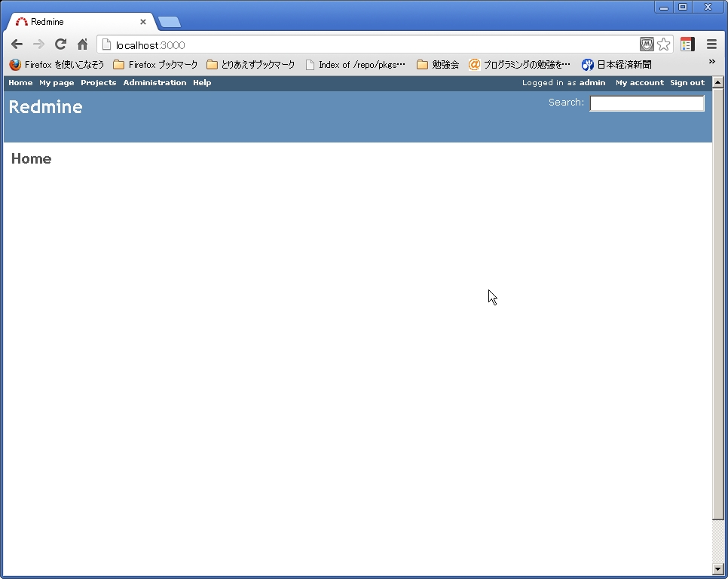
Task: Open the とりあえずブックマーク folder
Action: [251, 65]
